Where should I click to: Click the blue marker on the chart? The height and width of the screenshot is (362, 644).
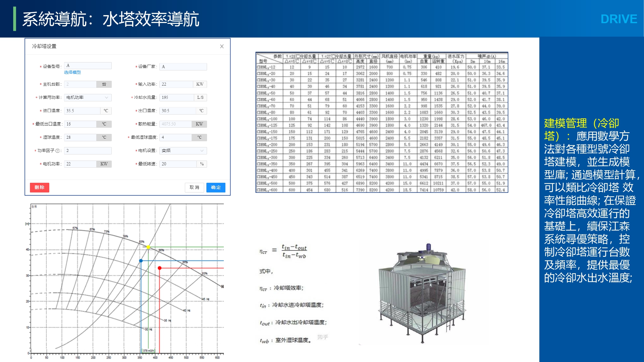tap(141, 261)
